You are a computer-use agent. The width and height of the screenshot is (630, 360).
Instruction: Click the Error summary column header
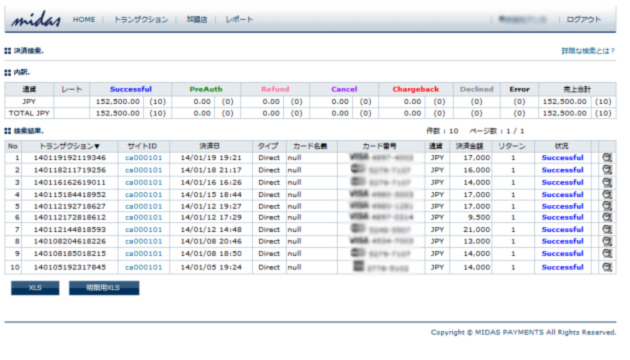[x=520, y=89]
